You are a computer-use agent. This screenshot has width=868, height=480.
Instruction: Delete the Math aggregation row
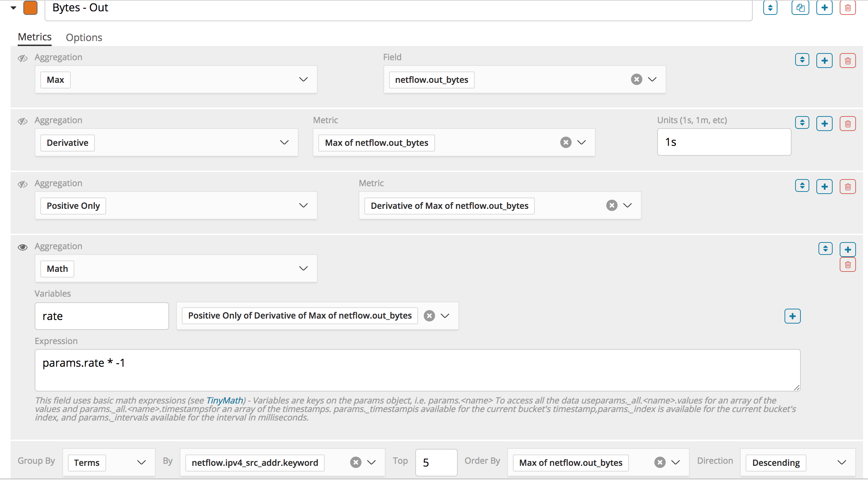pyautogui.click(x=847, y=264)
